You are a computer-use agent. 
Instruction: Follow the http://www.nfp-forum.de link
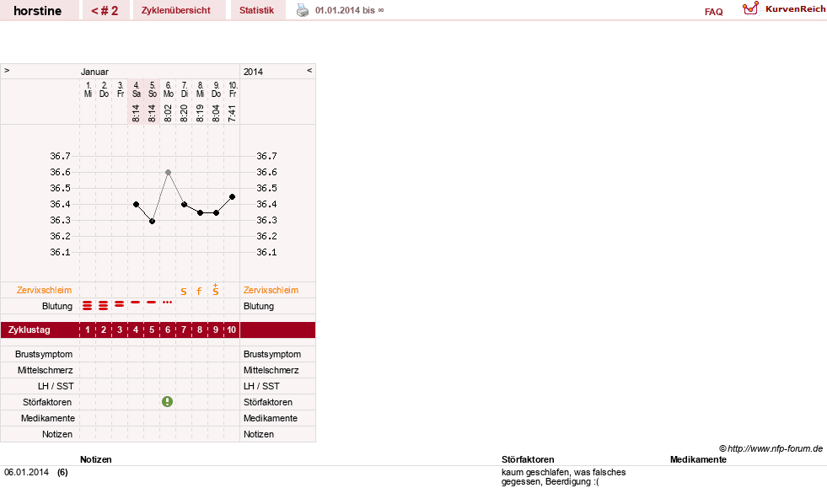[x=775, y=448]
